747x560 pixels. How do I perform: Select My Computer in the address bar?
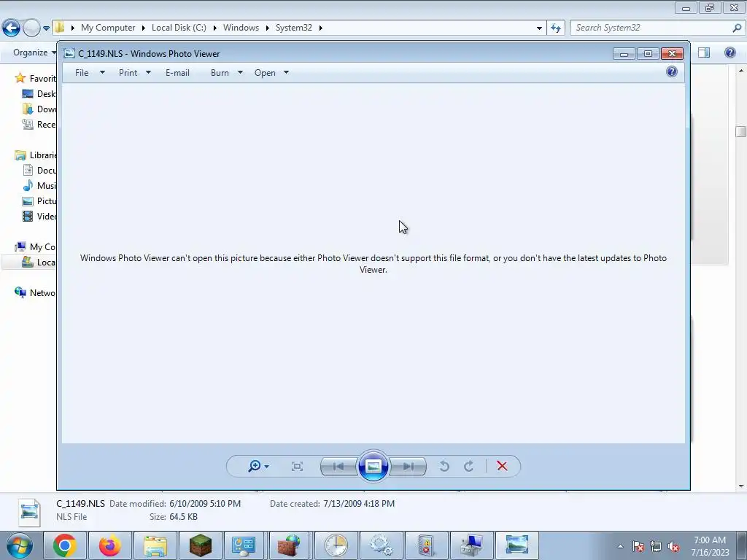[x=108, y=28]
